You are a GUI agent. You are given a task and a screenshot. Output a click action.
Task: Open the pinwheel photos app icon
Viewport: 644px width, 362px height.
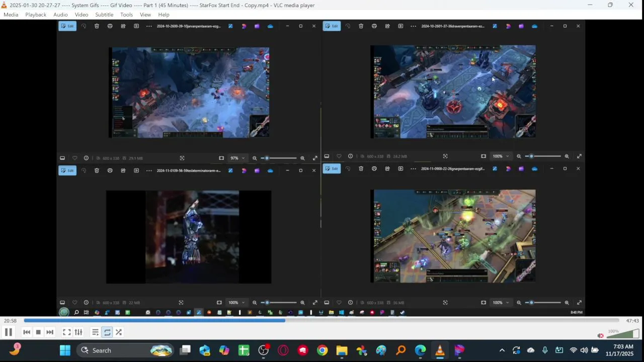pyautogui.click(x=361, y=350)
